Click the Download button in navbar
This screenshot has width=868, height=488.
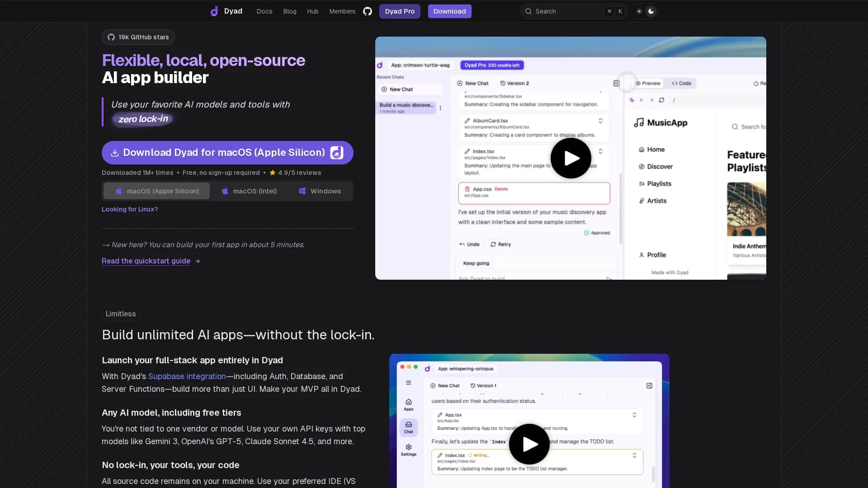(449, 11)
